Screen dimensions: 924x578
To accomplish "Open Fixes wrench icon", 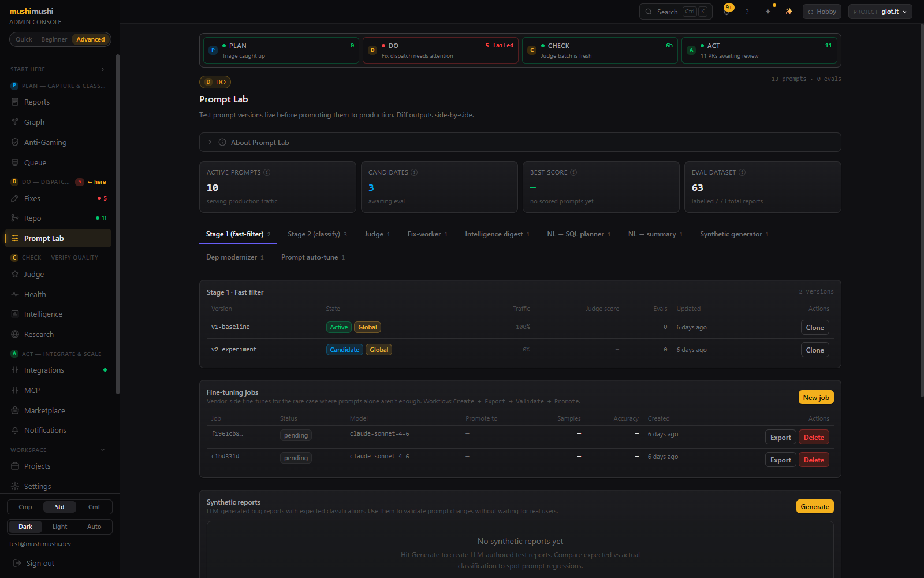I will (15, 198).
